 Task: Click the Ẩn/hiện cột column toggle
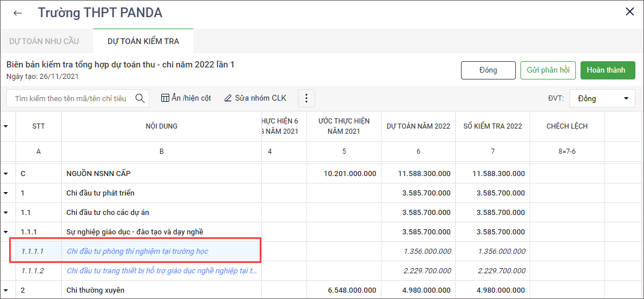coord(186,98)
